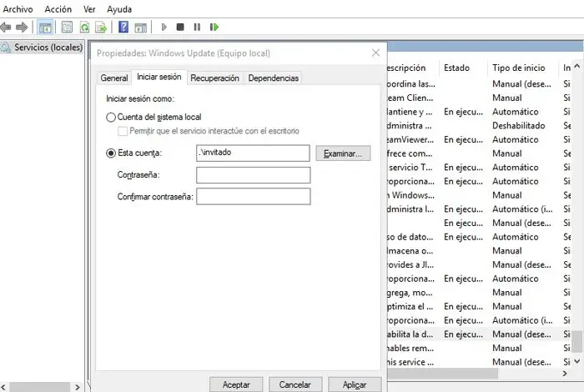584x392 pixels.
Task: Click the services list vertical scrollbar thumb
Action: (x=577, y=341)
